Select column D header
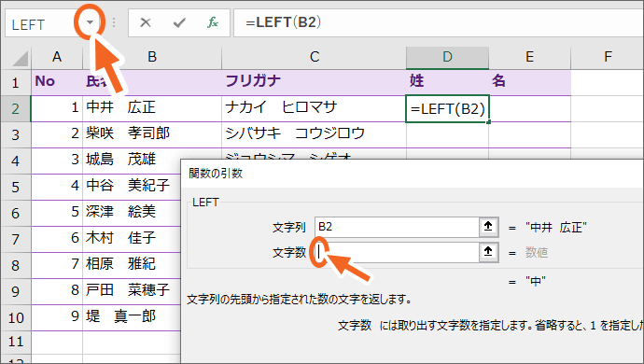Image resolution: width=644 pixels, height=364 pixels. 448,57
